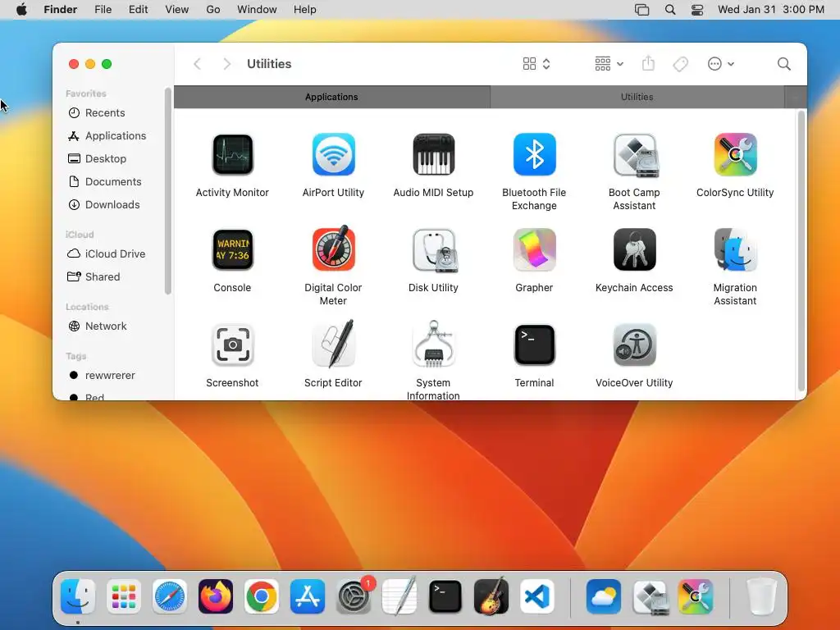Click the date and time clock
The width and height of the screenshot is (840, 630).
[x=771, y=10]
